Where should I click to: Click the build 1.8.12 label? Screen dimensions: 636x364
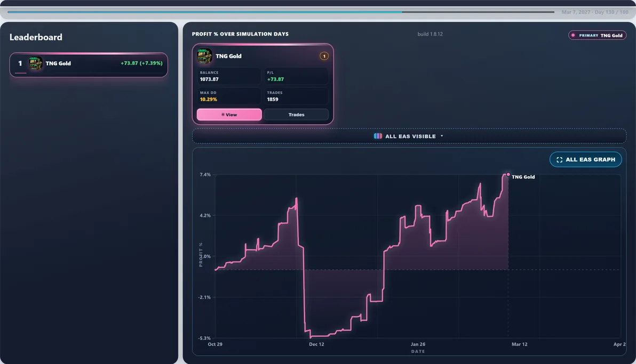coord(430,34)
